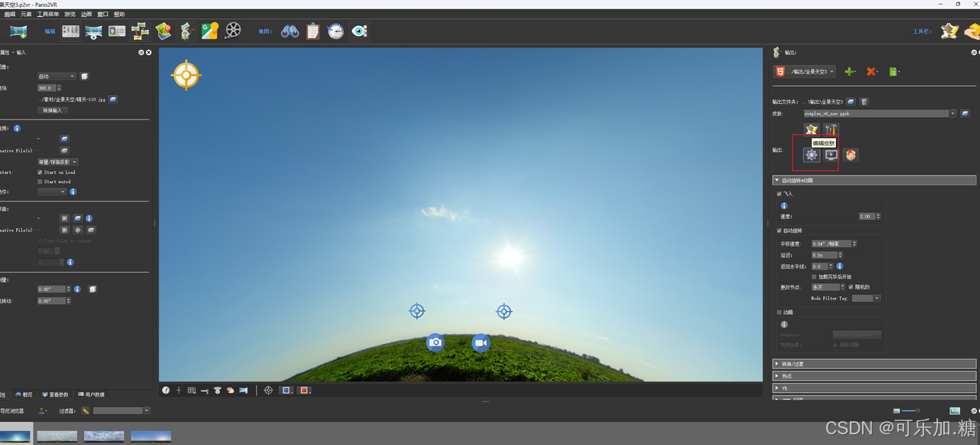The image size is (980, 445).
Task: Enable the 动画 animation checkbox
Action: point(779,312)
